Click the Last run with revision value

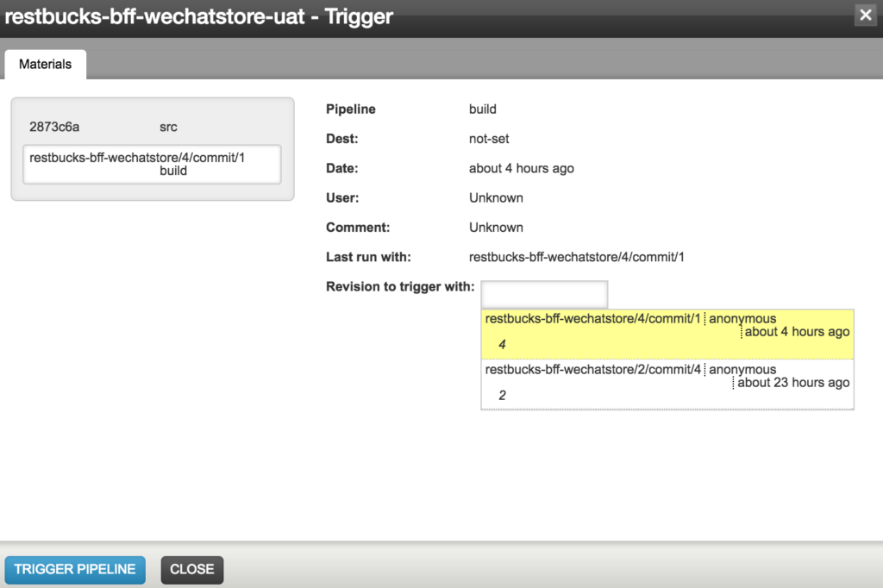click(576, 258)
